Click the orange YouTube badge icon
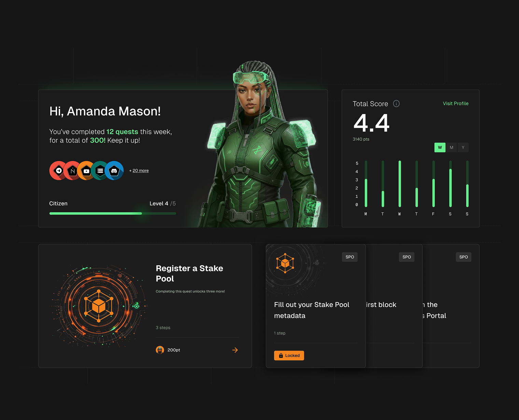This screenshot has height=420, width=519. point(86,170)
